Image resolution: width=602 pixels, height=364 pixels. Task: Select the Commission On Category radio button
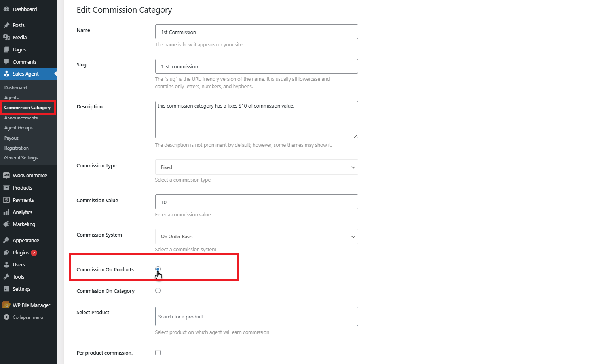(x=158, y=290)
